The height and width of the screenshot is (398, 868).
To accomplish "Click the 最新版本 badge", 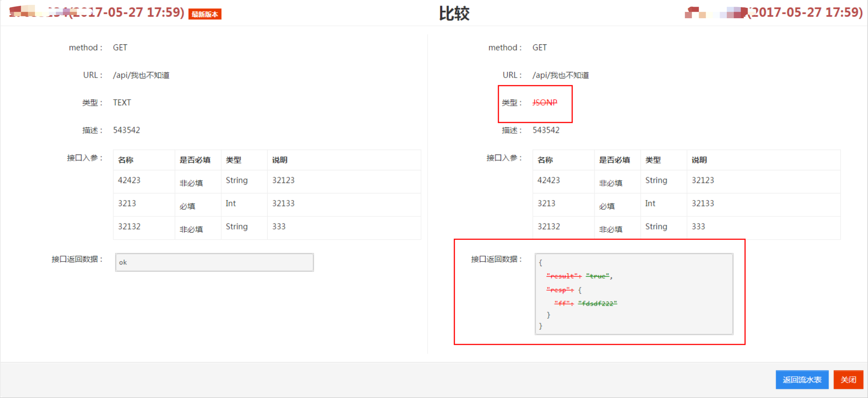I will 205,14.
